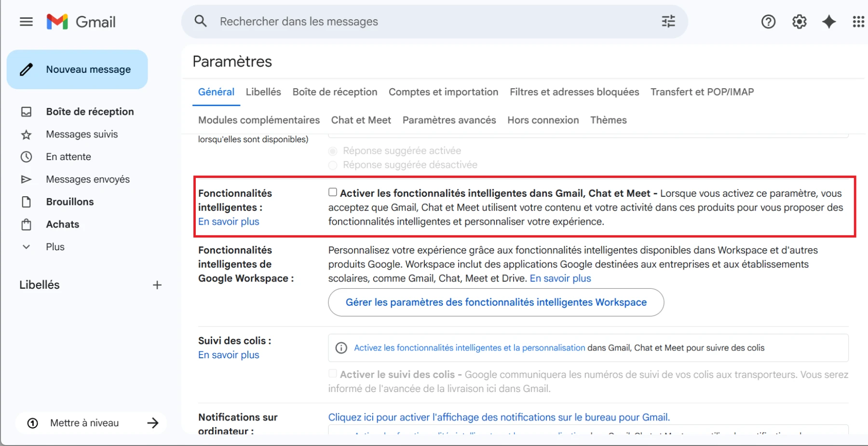Click the hamburger menu icon
This screenshot has width=868, height=446.
[x=26, y=21]
